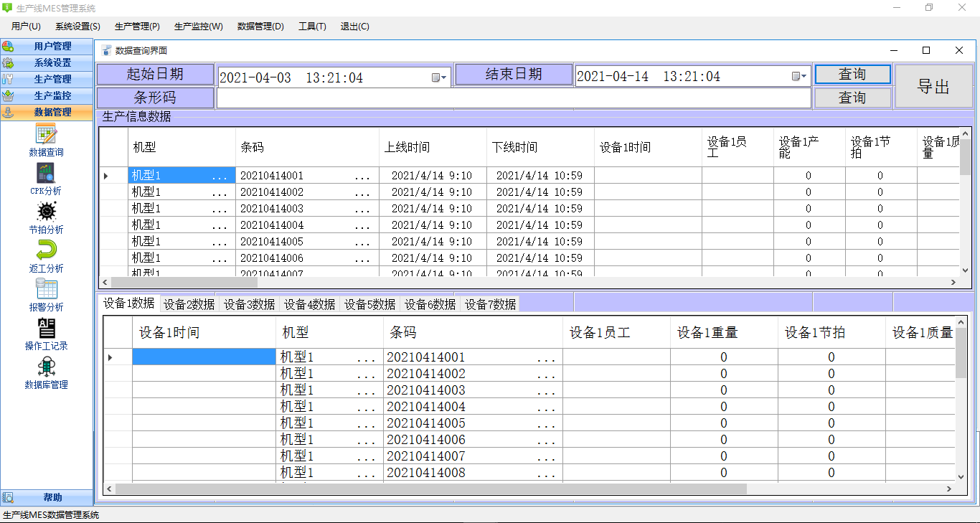
Task: Close the 数据查询界面 inner window
Action: (959, 50)
